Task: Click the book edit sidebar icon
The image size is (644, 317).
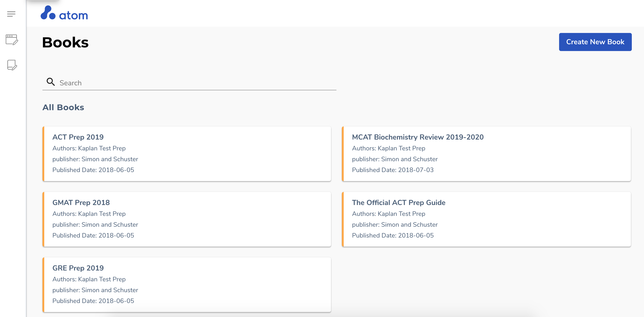Action: (x=12, y=65)
